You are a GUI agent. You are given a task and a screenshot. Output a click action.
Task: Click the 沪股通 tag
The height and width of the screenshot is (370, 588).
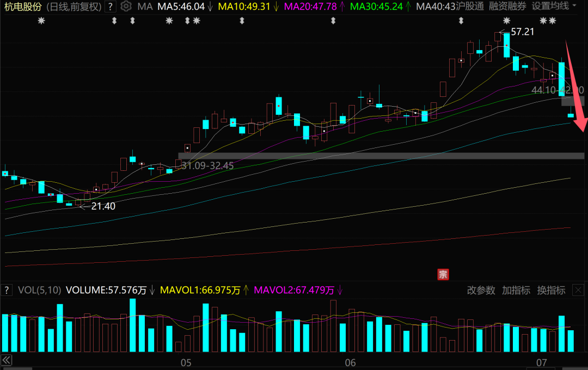[x=470, y=7]
